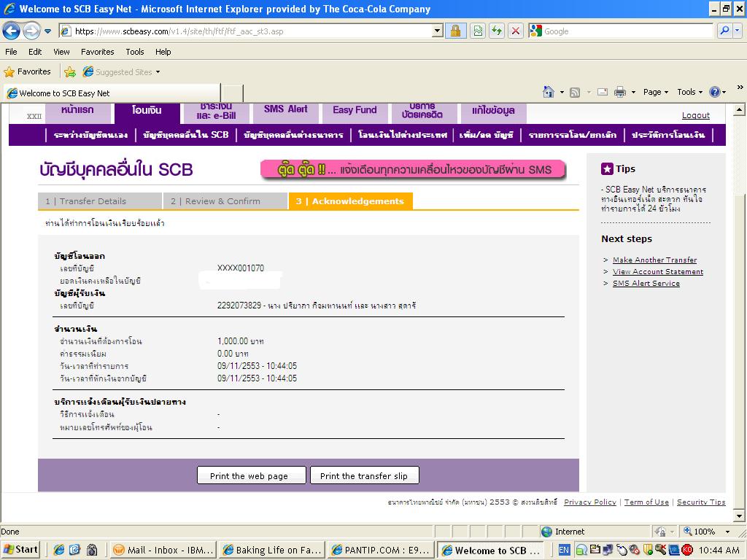747x560 pixels.
Task: Click the browser Forward arrow button
Action: tap(31, 31)
